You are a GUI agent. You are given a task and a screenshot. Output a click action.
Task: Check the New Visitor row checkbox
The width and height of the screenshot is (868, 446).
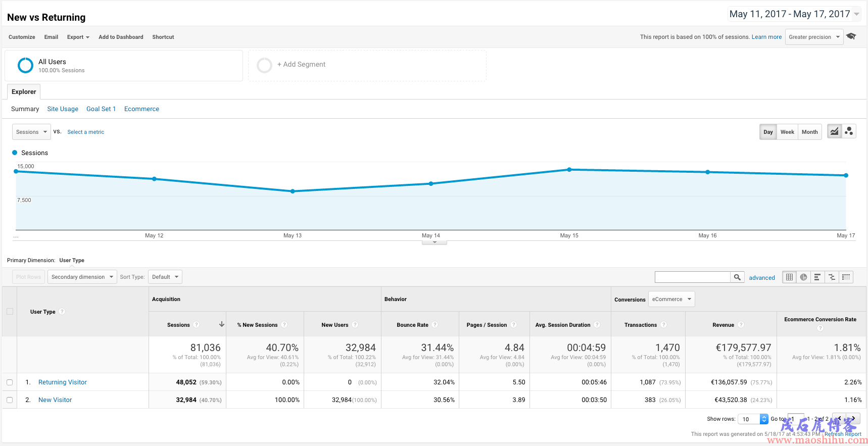coord(10,400)
